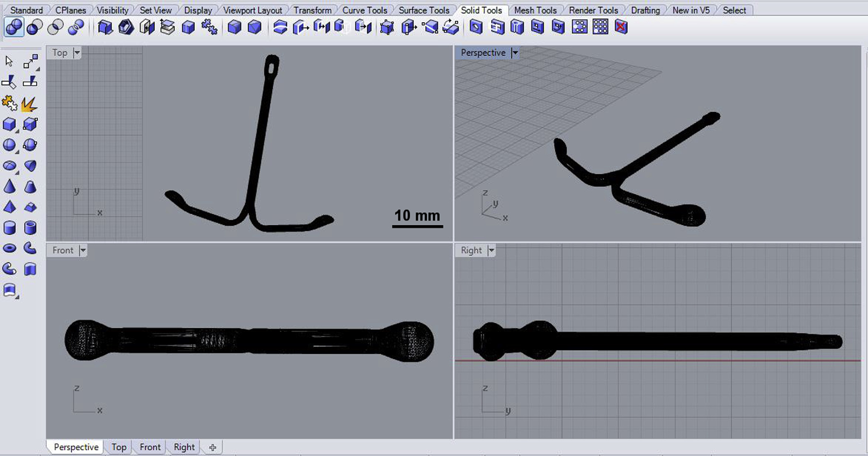Select the Boolean Union tool

coord(14,27)
